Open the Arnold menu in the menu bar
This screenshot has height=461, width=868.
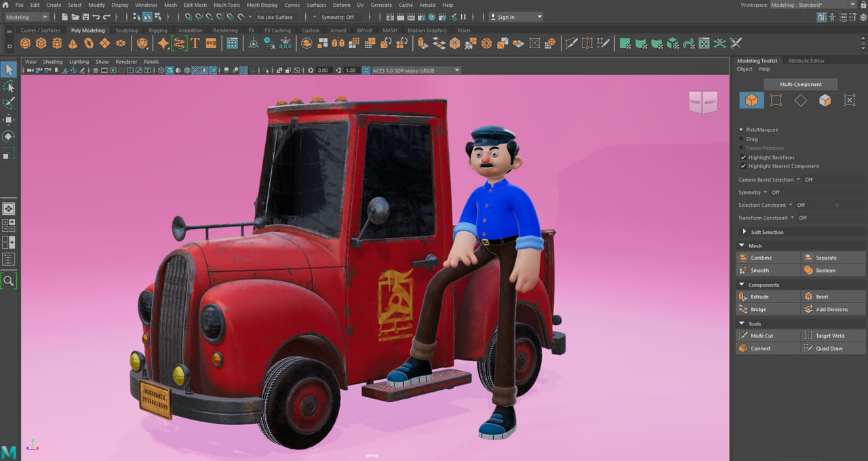point(427,5)
